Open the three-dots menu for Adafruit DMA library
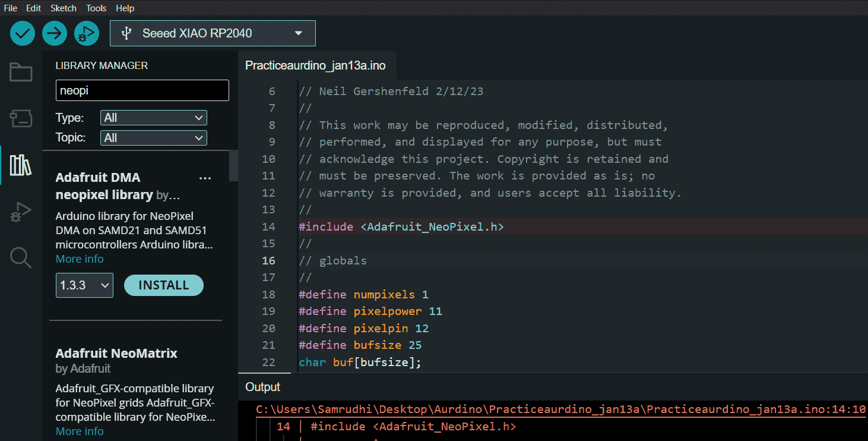 point(205,178)
